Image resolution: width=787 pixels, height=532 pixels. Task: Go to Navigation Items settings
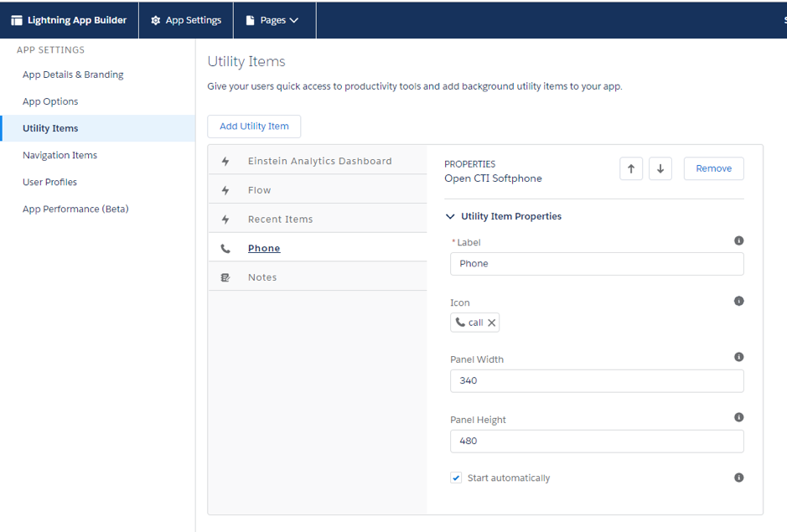pos(60,155)
